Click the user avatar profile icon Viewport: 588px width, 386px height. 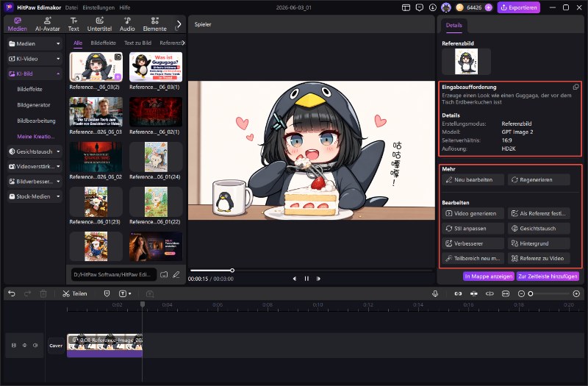pyautogui.click(x=446, y=7)
